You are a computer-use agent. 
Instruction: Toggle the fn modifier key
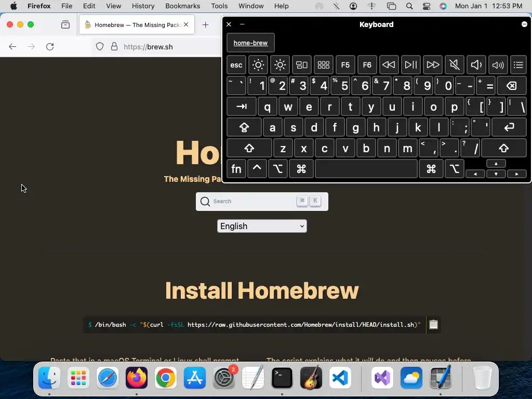[236, 169]
